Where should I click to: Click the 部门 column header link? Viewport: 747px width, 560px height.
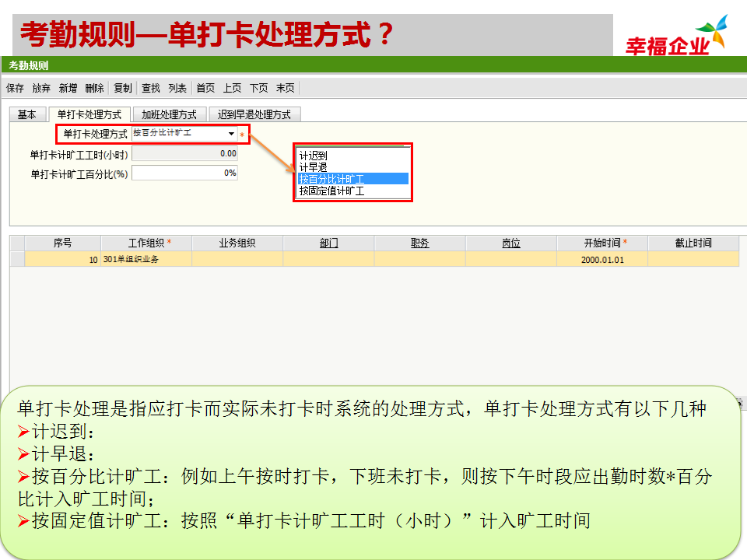328,243
